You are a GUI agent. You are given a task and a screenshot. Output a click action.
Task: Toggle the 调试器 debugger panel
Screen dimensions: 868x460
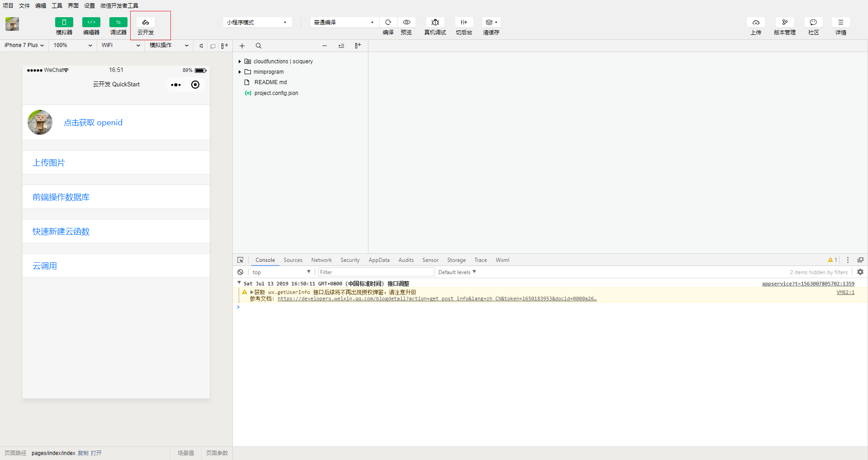(x=118, y=23)
